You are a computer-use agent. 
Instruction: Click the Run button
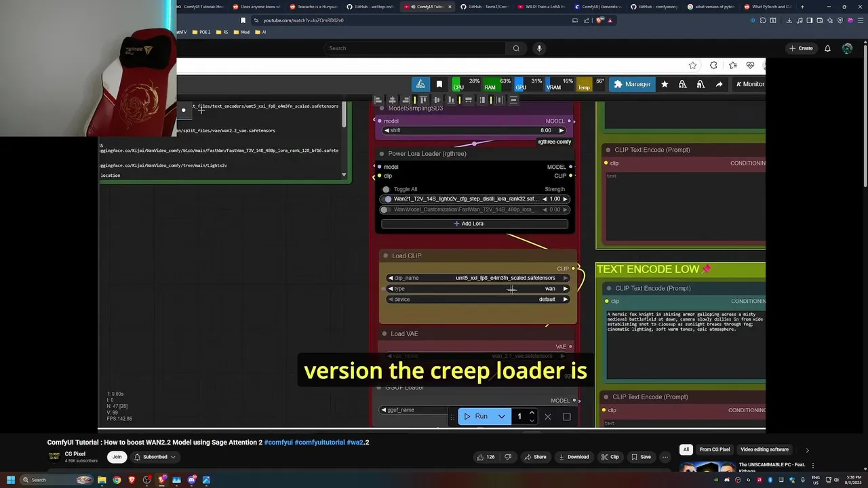point(475,417)
